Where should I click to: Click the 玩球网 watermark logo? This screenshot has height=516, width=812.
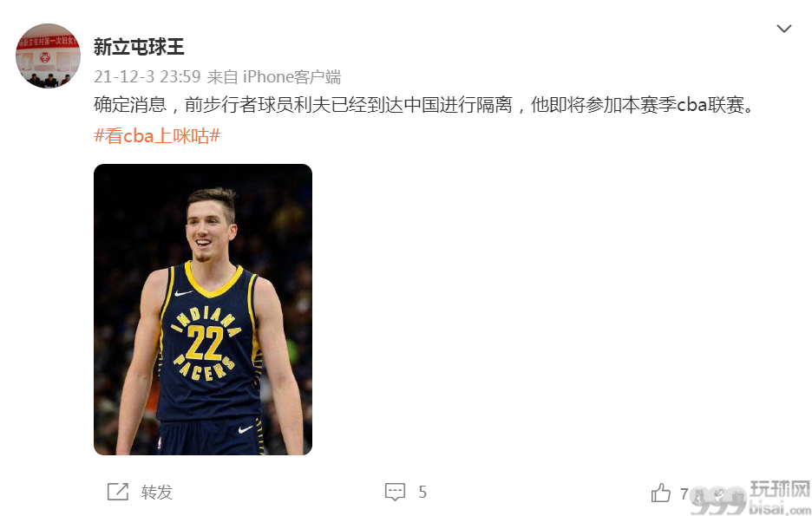coord(780,488)
